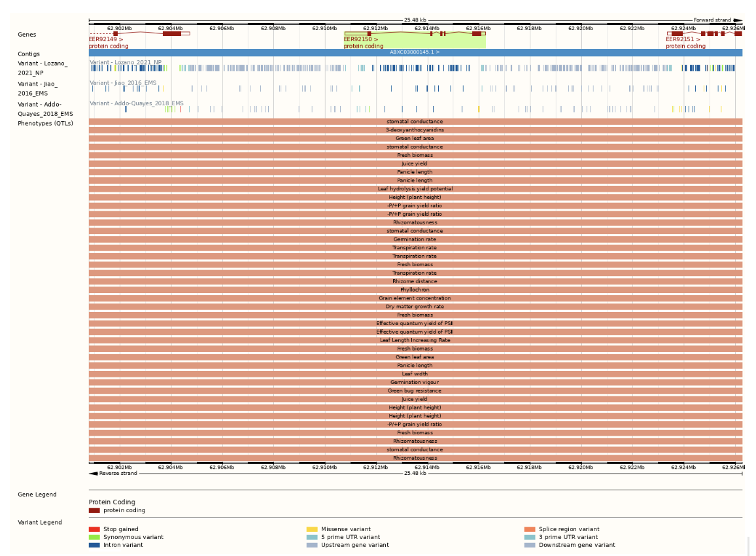Select the Splice region variant swatch
The image size is (756, 556).
click(530, 529)
